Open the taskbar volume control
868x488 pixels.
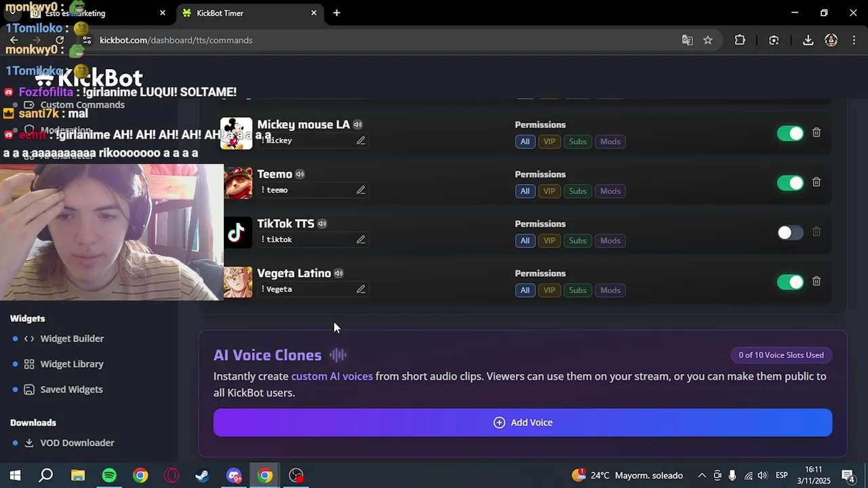pos(763,476)
